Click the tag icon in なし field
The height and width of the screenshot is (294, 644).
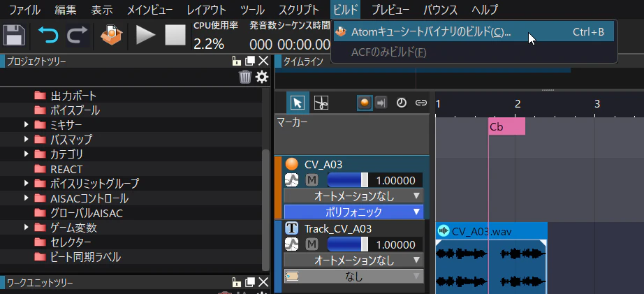tap(292, 277)
